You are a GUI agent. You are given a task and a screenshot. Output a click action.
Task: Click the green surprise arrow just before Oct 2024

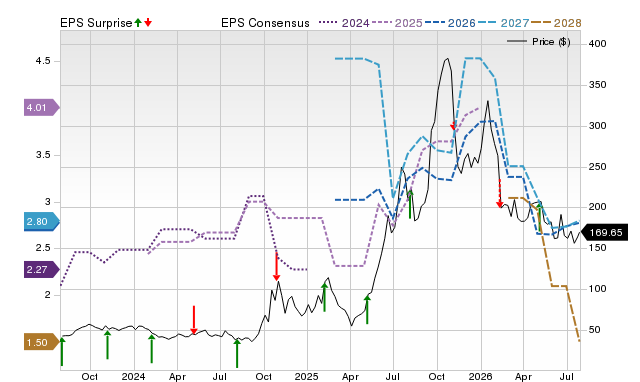click(237, 353)
